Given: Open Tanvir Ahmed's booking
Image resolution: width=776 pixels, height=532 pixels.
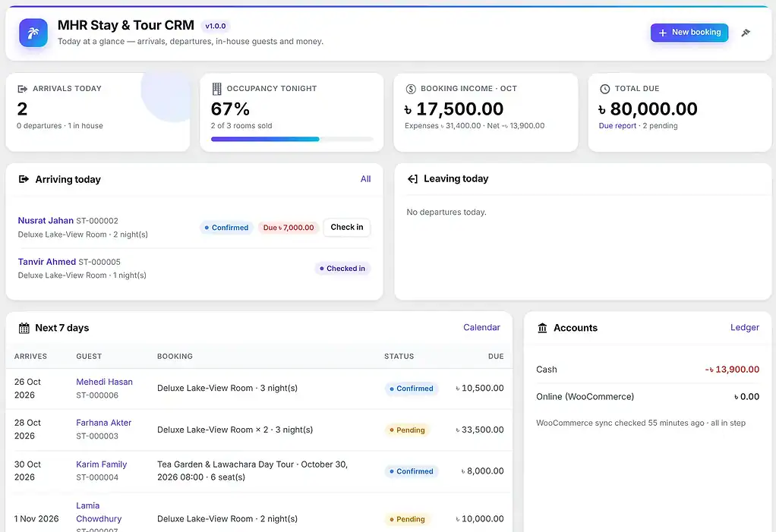Looking at the screenshot, I should pos(47,262).
